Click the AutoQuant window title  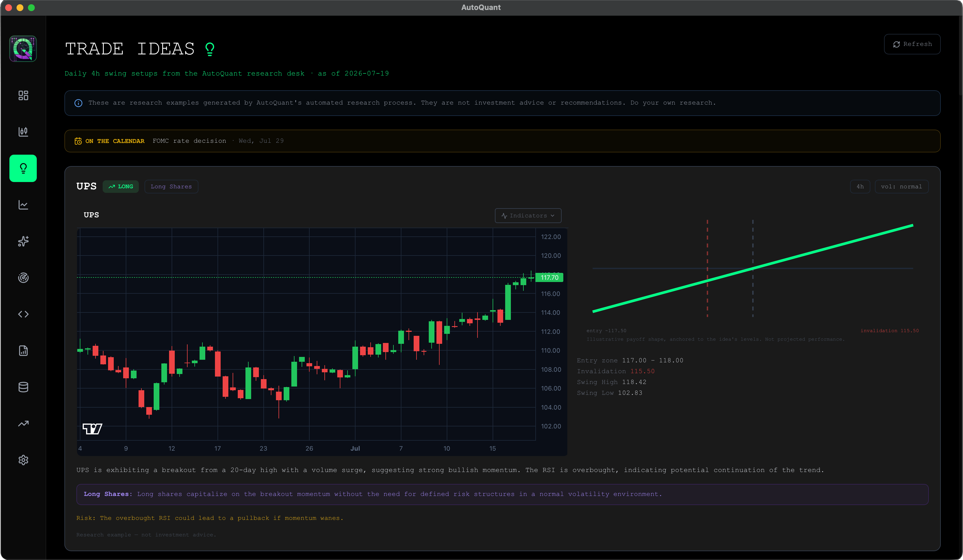pyautogui.click(x=481, y=7)
